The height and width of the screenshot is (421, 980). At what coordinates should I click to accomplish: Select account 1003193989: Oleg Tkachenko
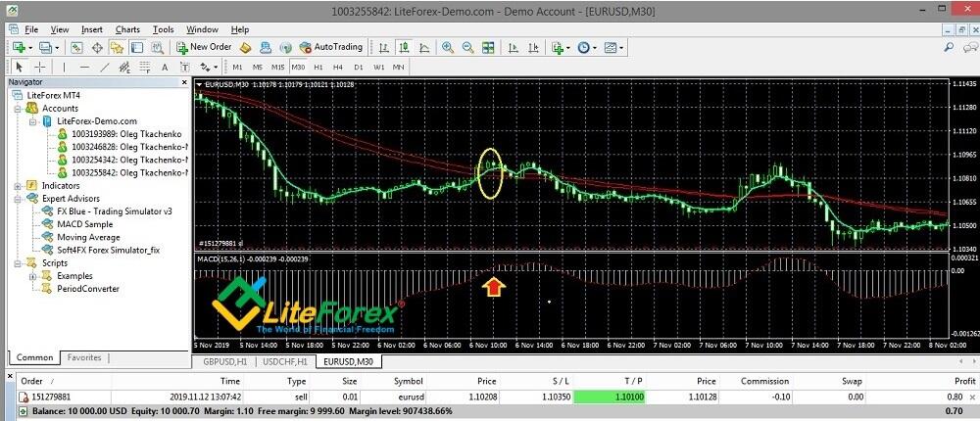(x=126, y=134)
